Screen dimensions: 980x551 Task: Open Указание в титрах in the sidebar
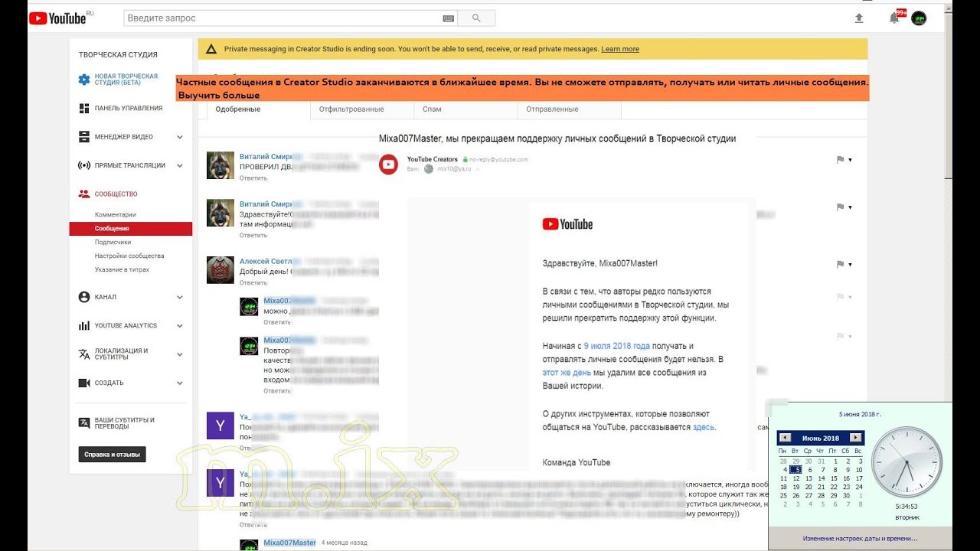click(122, 270)
